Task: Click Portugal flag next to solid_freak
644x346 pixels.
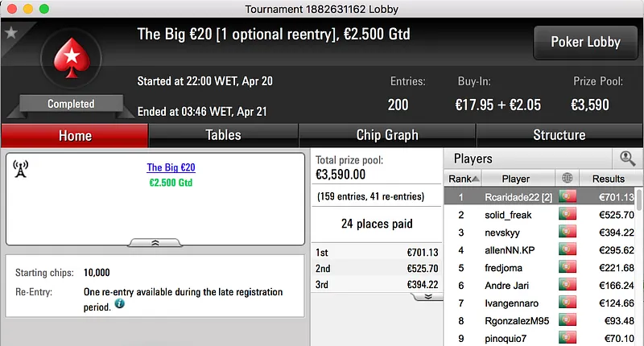Action: tap(568, 215)
